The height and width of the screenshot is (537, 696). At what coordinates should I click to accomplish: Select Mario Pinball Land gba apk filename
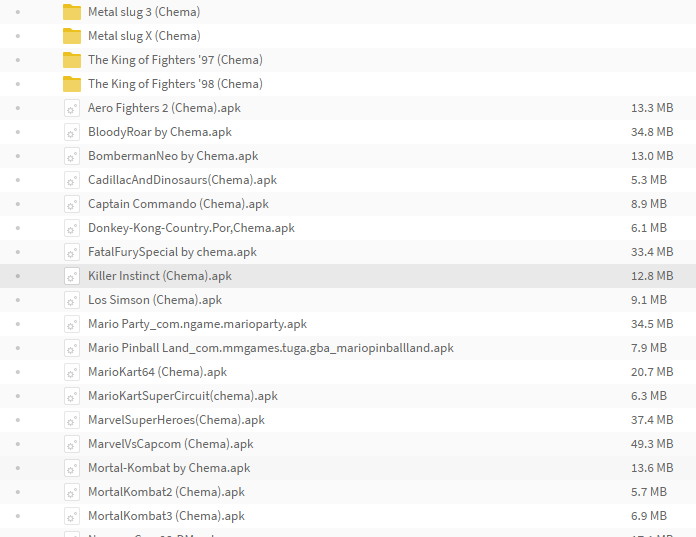[271, 347]
